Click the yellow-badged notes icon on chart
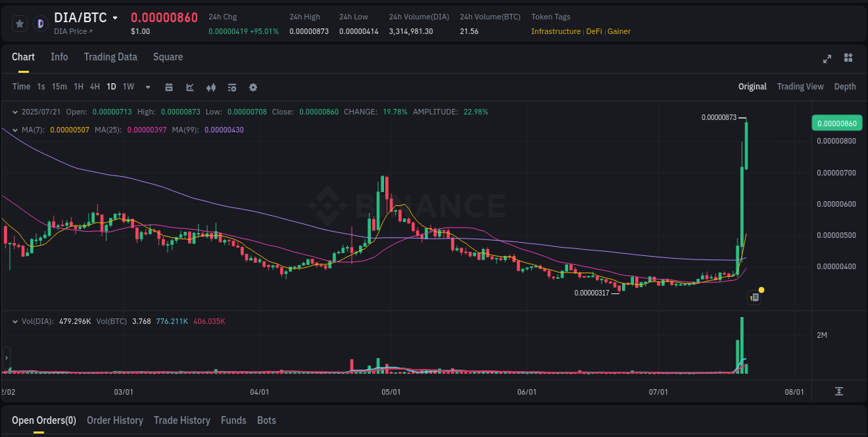Screen dimensions: 868x437 [x=755, y=296]
